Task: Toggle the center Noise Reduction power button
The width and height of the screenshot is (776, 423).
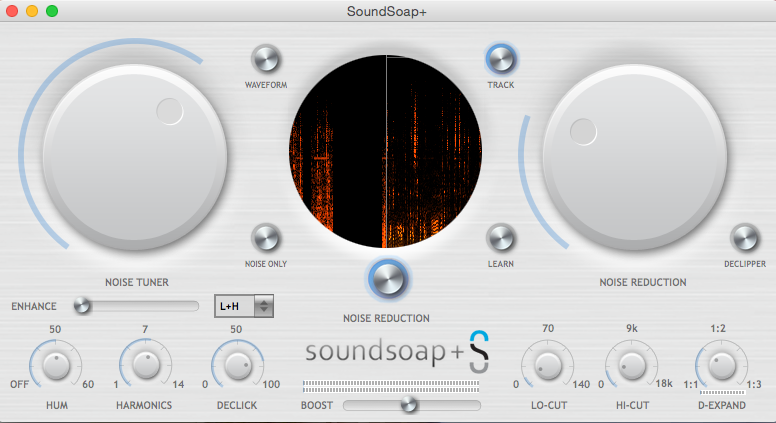Action: click(x=388, y=280)
